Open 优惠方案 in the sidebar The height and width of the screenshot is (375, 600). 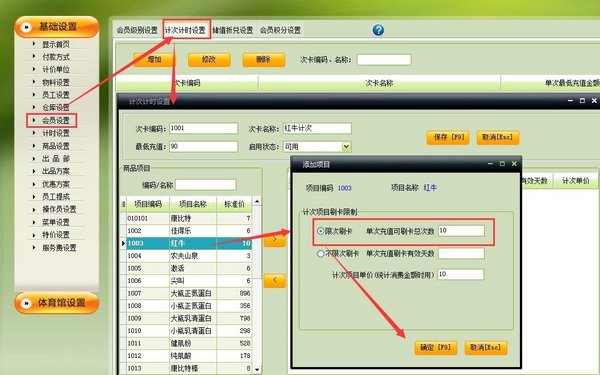coord(56,184)
